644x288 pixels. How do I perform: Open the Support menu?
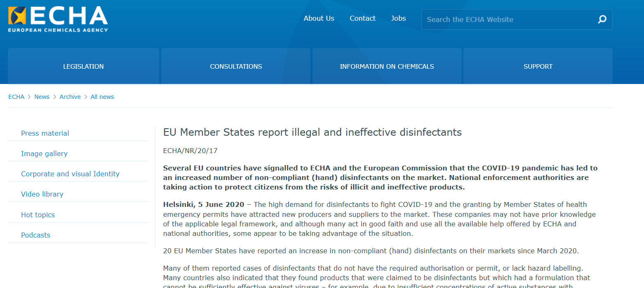[538, 66]
